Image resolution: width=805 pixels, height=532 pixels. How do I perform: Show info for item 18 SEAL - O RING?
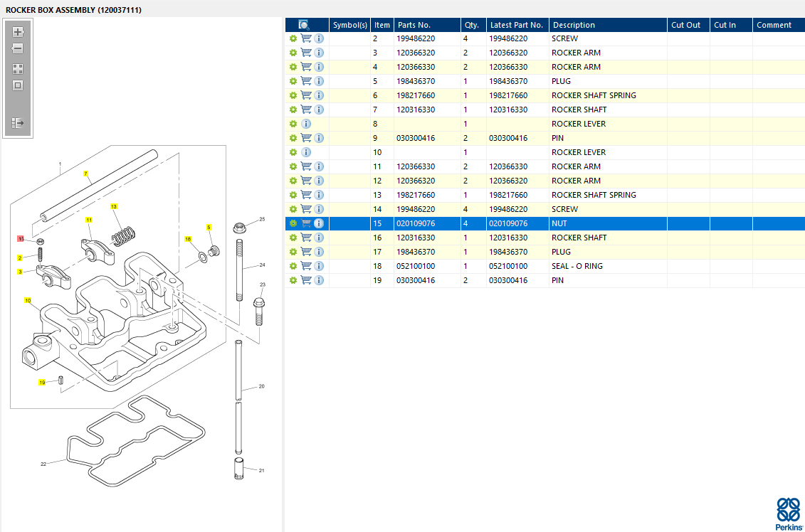pos(319,266)
